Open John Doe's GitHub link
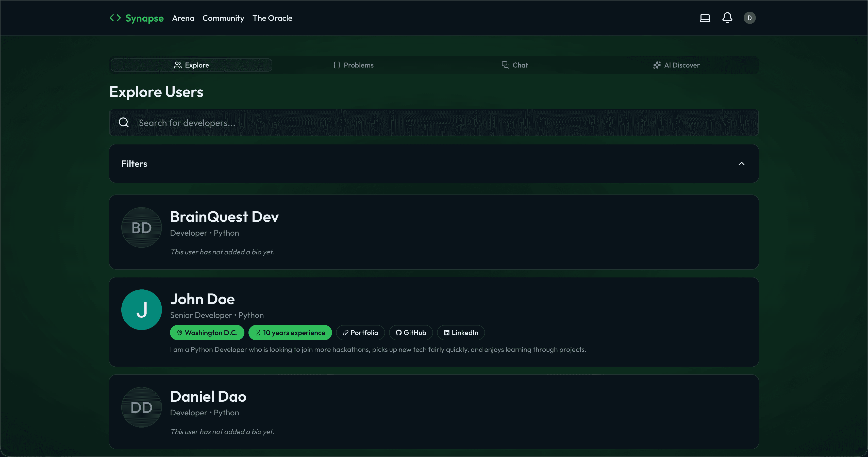This screenshot has height=457, width=868. (411, 333)
